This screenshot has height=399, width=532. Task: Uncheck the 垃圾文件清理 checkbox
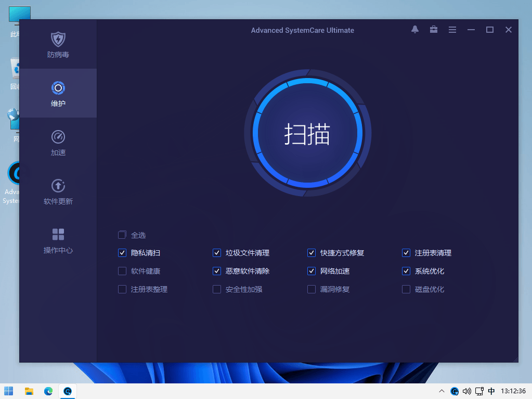[x=217, y=253]
